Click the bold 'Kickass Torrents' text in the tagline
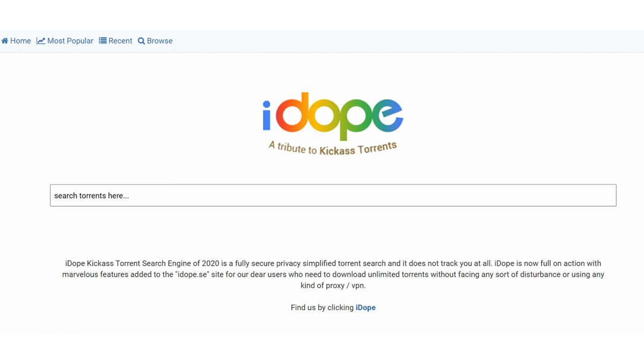This screenshot has height=362, width=644. pyautogui.click(x=358, y=149)
